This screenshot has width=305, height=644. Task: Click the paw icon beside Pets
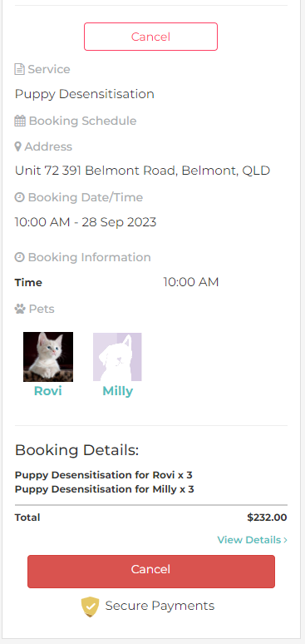coord(20,309)
